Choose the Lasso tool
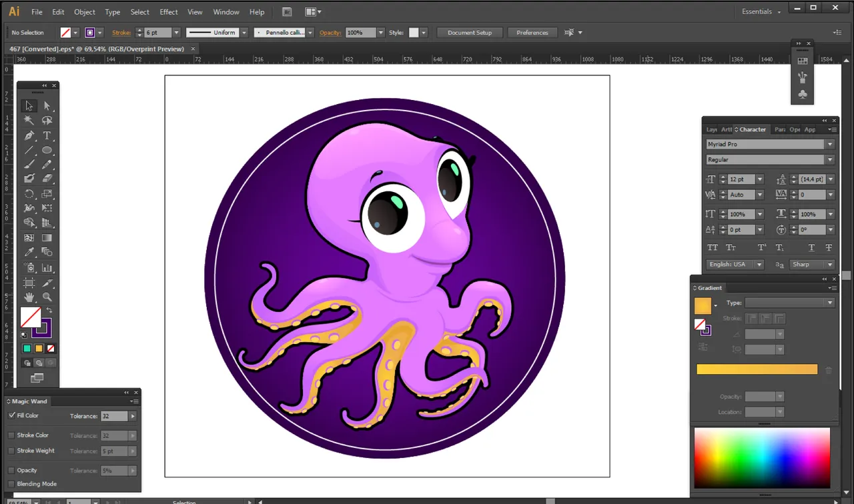 click(47, 121)
